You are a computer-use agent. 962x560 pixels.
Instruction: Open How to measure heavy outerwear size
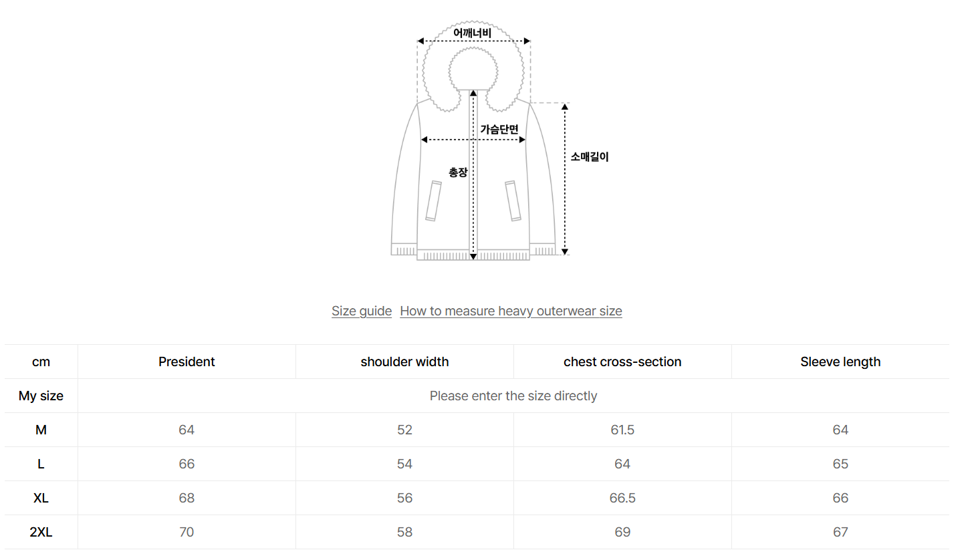click(x=511, y=311)
